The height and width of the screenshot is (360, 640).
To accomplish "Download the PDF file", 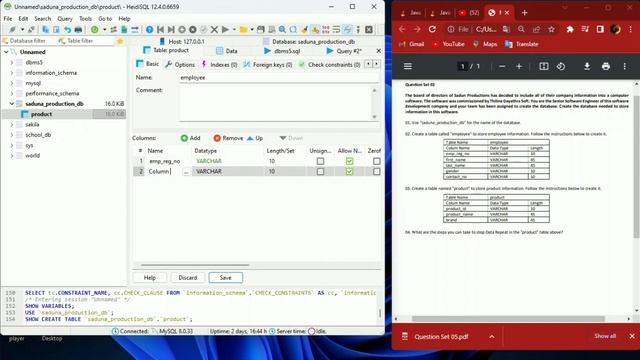I will (x=587, y=66).
